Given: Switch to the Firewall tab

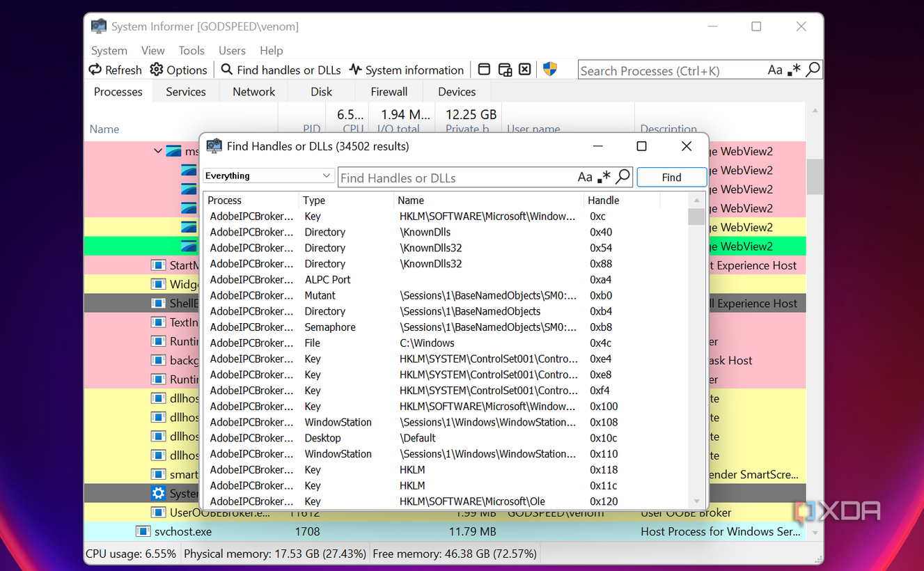Looking at the screenshot, I should coord(389,91).
